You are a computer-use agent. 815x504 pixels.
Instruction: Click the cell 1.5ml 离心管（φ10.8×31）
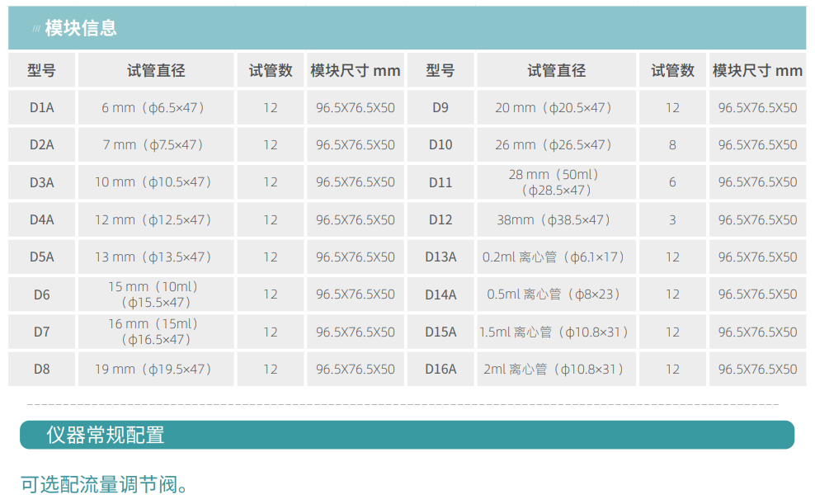tap(557, 332)
